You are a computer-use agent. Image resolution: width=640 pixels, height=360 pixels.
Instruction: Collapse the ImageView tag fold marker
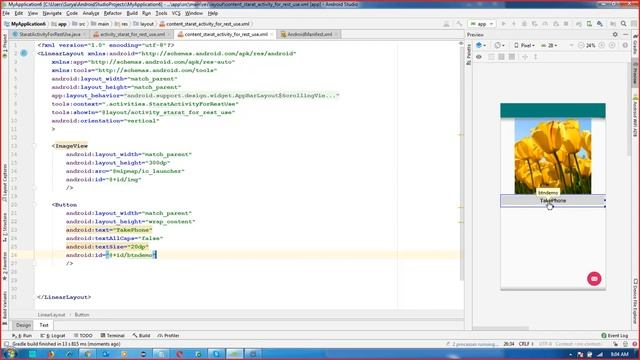tap(35, 146)
